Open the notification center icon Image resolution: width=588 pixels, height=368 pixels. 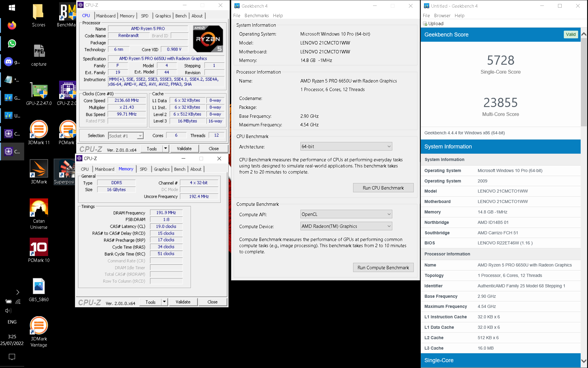[x=12, y=357]
